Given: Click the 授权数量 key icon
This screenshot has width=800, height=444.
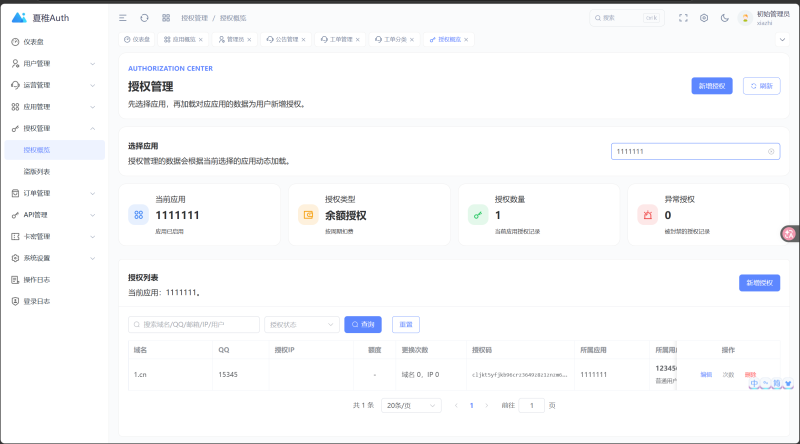Looking at the screenshot, I should click(x=478, y=215).
